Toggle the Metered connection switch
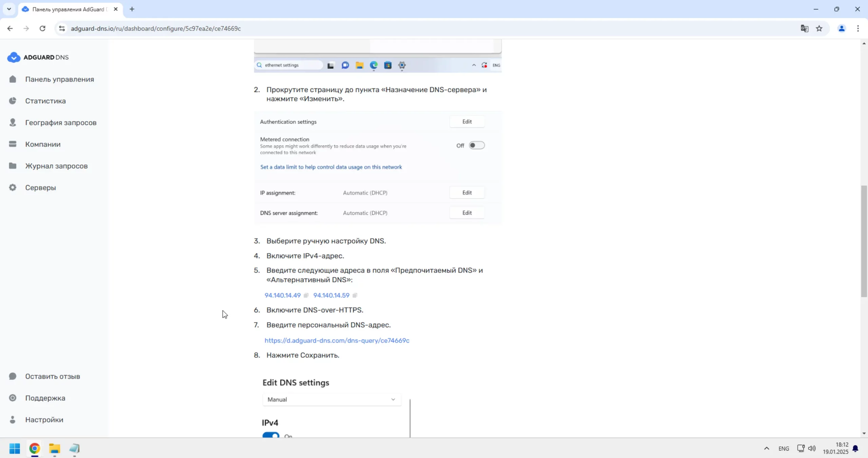Image resolution: width=868 pixels, height=458 pixels. (476, 145)
